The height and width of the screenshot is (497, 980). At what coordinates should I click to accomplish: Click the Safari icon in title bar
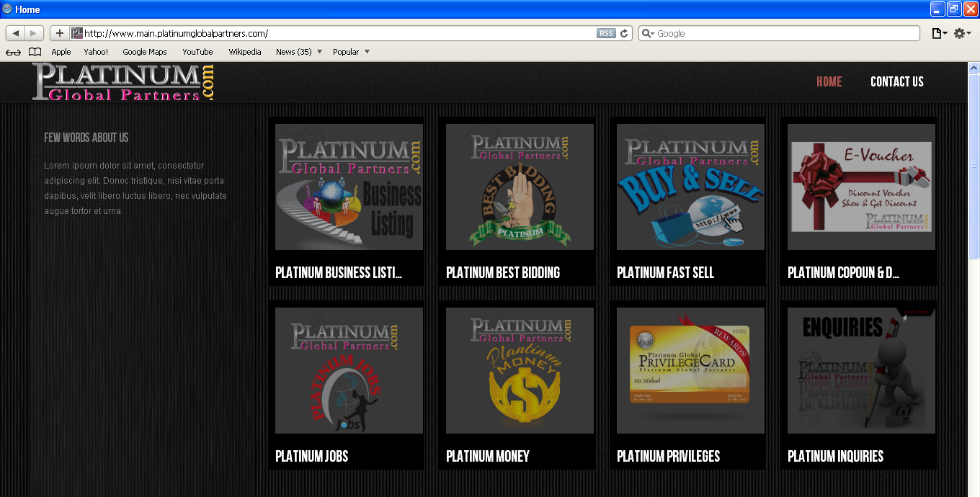(7, 9)
